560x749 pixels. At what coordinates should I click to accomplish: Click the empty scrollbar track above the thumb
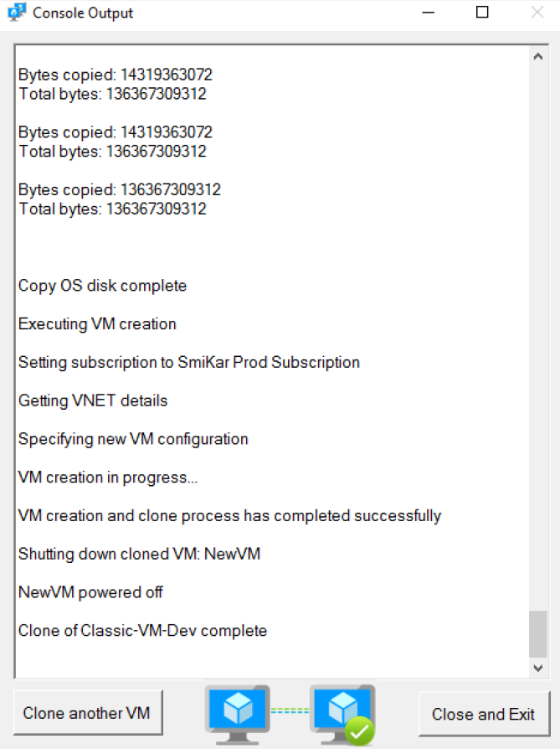tap(538, 338)
